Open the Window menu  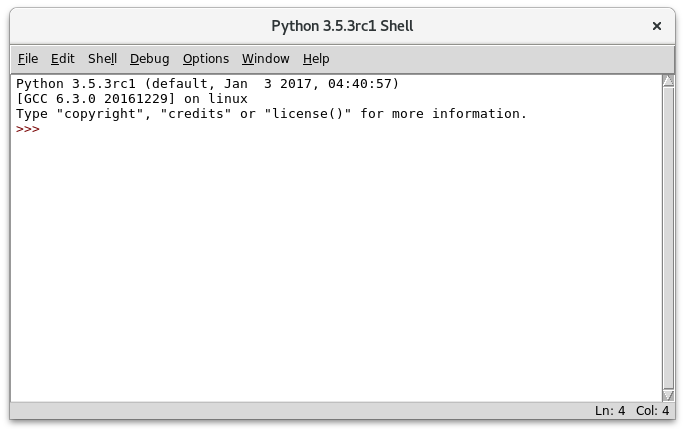[x=265, y=59]
